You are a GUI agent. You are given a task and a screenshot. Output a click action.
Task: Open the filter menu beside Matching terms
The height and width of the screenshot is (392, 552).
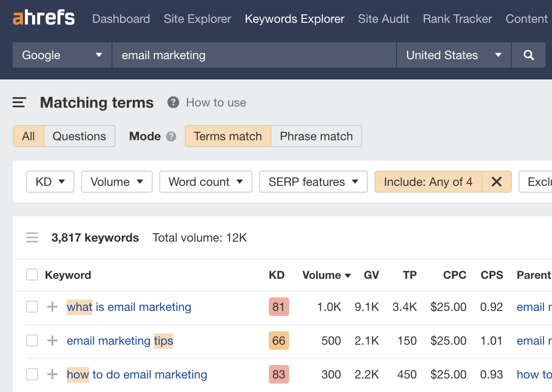click(19, 102)
